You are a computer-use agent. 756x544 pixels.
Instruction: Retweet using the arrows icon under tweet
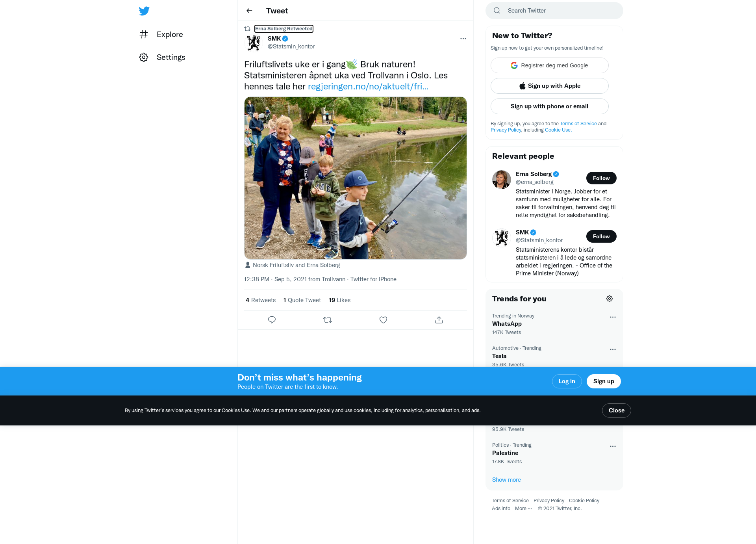coord(328,320)
